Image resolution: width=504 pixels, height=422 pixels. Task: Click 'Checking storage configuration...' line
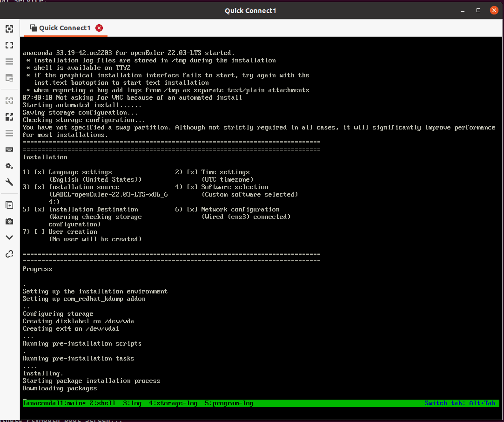tap(84, 120)
